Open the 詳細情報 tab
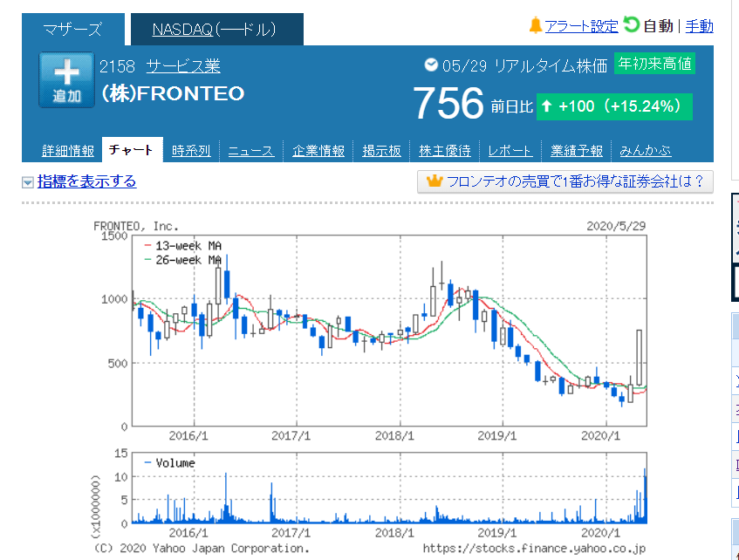 [68, 151]
